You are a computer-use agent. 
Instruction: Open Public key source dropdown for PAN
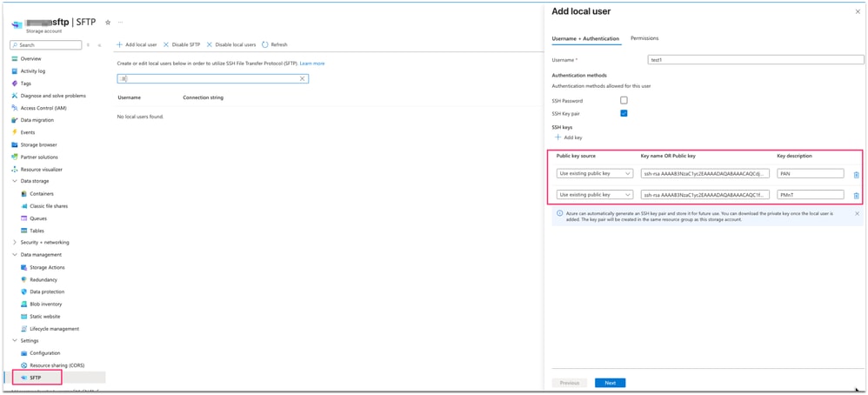595,173
